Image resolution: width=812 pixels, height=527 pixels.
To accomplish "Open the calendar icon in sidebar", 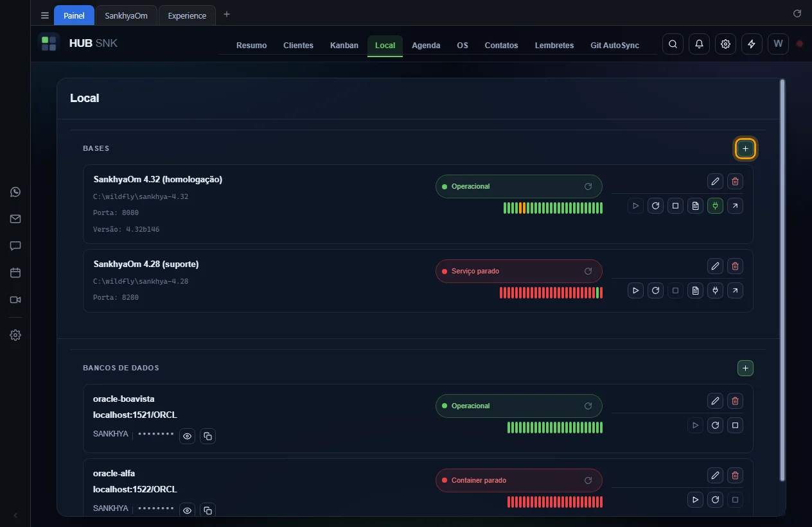I will [x=15, y=273].
